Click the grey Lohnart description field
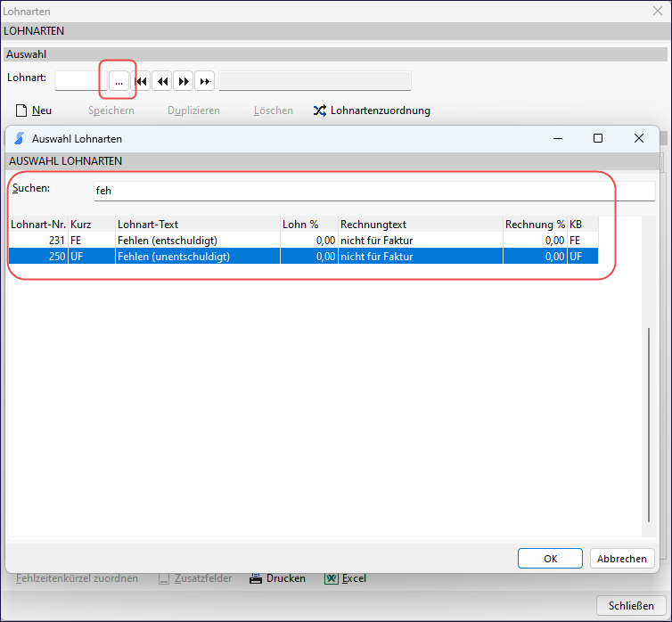Viewport: 672px width, 622px height. point(315,81)
